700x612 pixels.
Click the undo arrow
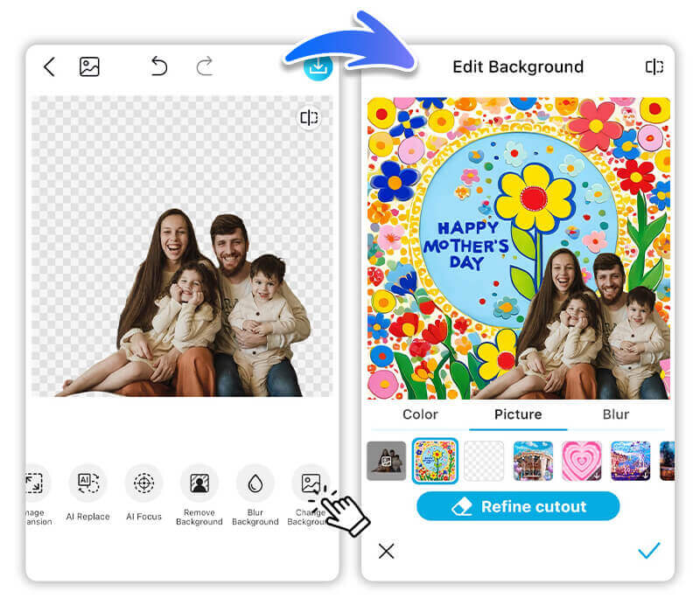tap(158, 66)
